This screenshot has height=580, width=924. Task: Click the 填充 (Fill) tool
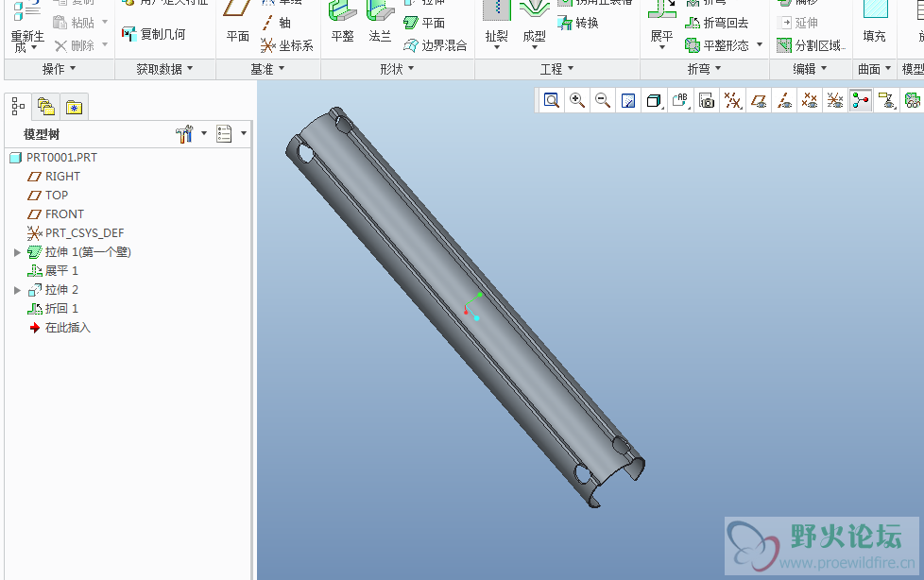(875, 23)
